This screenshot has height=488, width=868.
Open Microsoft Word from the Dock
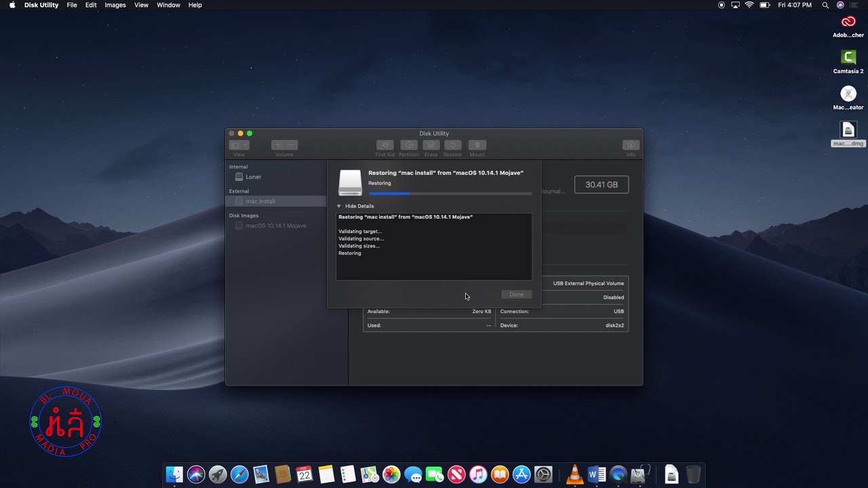click(x=597, y=474)
